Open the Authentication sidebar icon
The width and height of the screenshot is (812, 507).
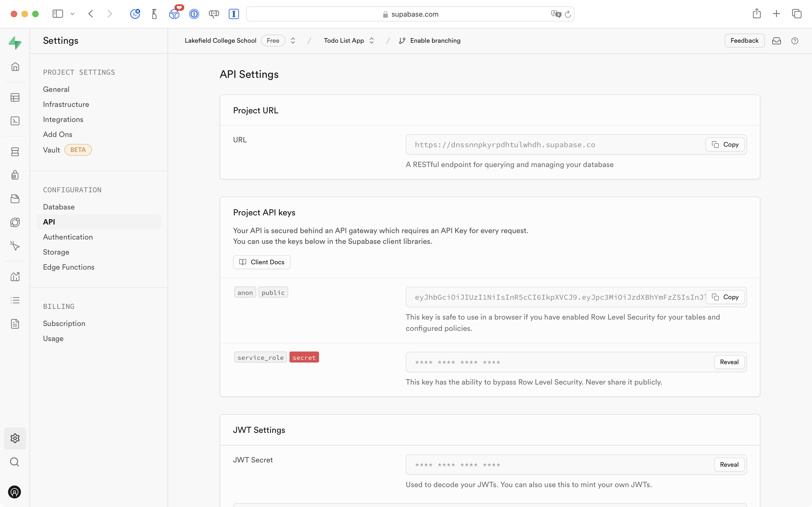pyautogui.click(x=15, y=175)
